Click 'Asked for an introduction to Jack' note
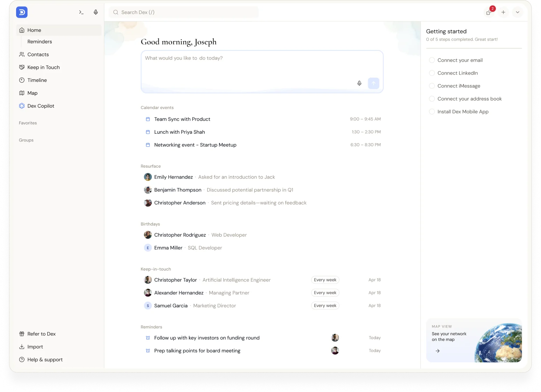541x392 pixels. [x=237, y=177]
